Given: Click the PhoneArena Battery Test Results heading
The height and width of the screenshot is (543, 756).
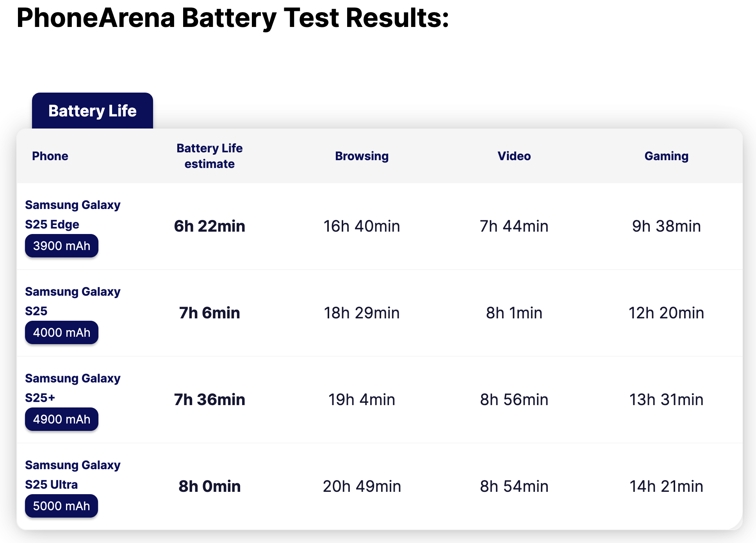Looking at the screenshot, I should (x=233, y=18).
